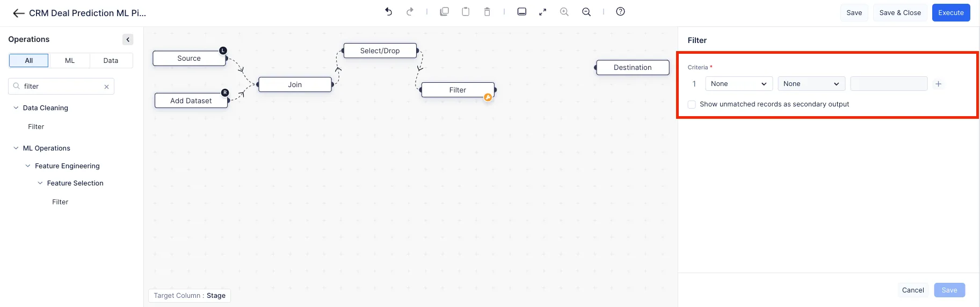
Task: Open the help question mark icon
Action: [620, 12]
